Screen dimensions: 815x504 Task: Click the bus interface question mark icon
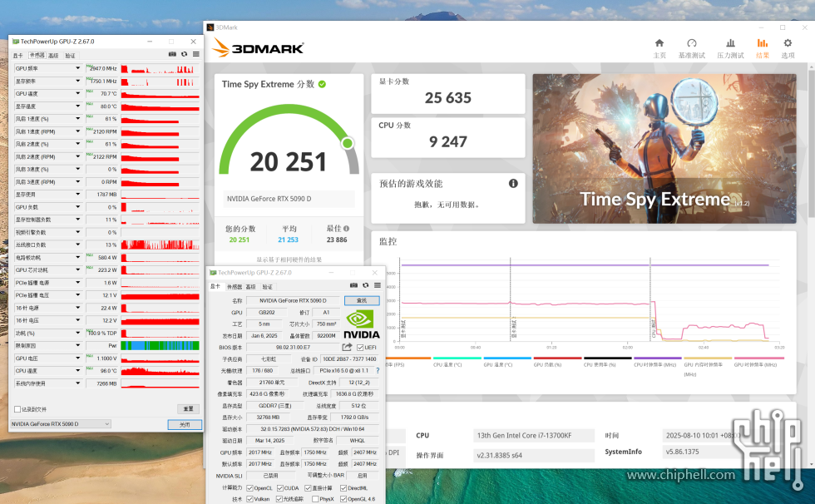[378, 370]
